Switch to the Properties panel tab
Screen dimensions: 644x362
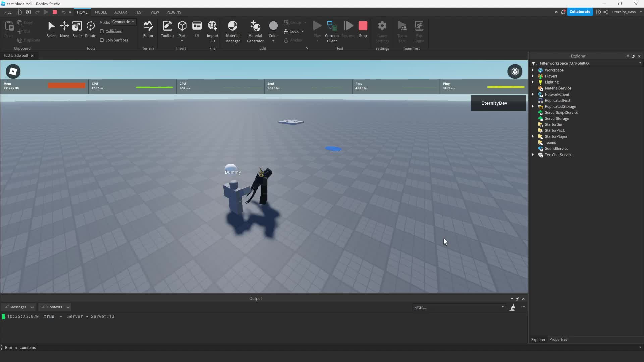pos(558,339)
